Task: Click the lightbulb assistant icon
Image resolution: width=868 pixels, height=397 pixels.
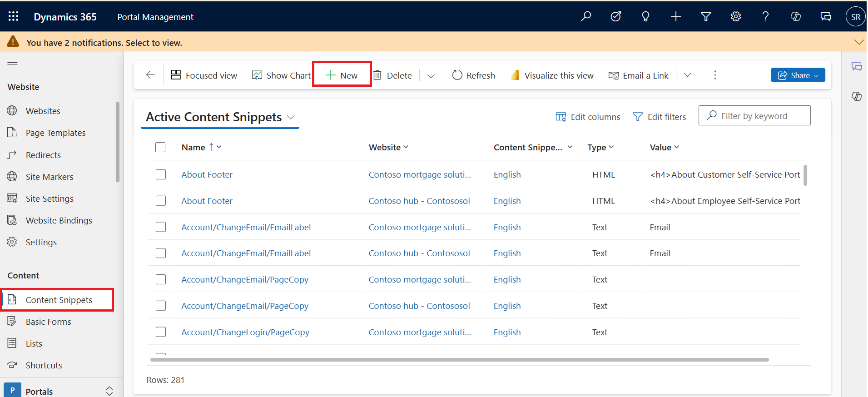Action: (x=645, y=17)
